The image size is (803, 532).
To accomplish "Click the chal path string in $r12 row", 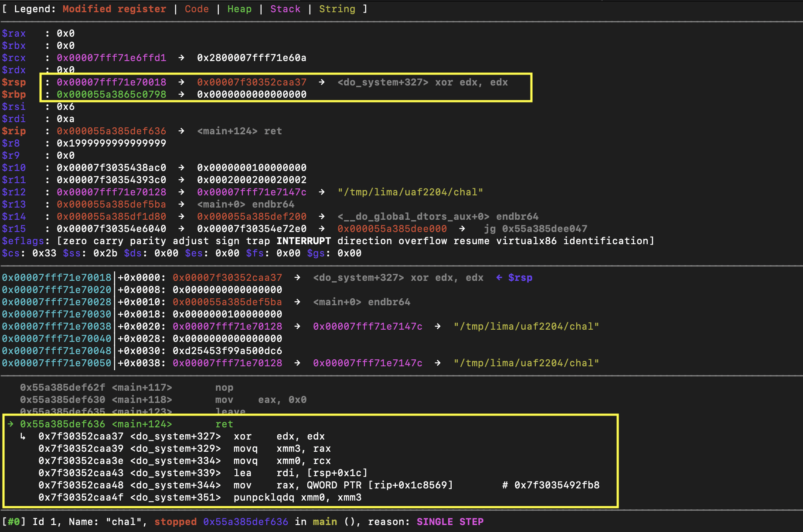I will [410, 192].
